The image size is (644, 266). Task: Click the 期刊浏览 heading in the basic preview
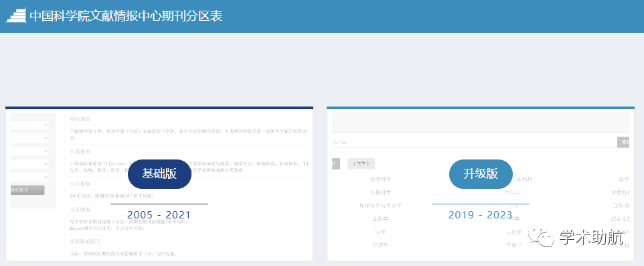click(80, 119)
